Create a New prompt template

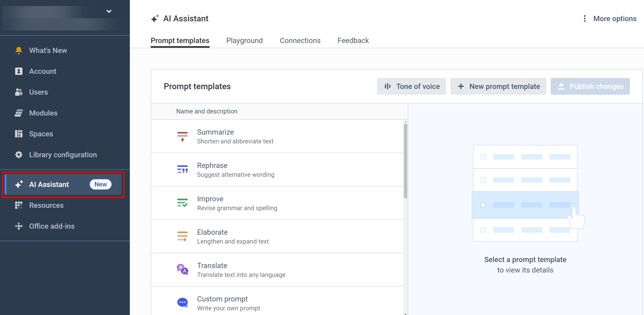point(498,86)
